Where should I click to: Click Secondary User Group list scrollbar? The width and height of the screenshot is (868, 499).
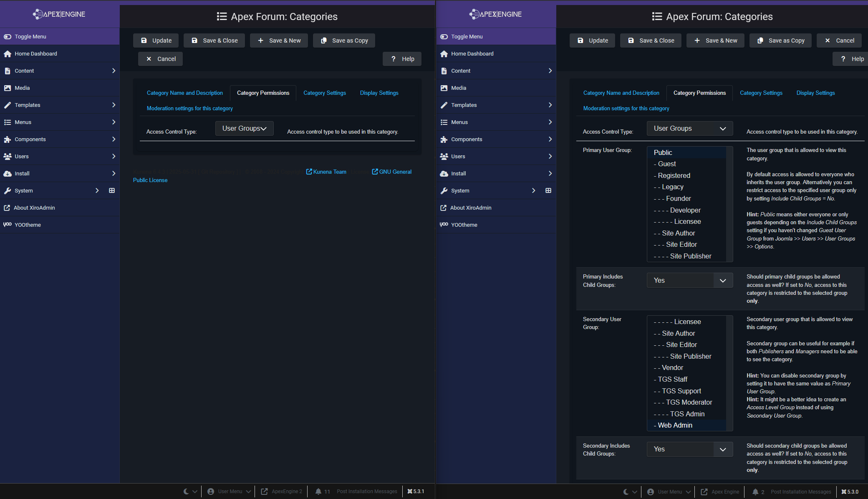(x=729, y=373)
